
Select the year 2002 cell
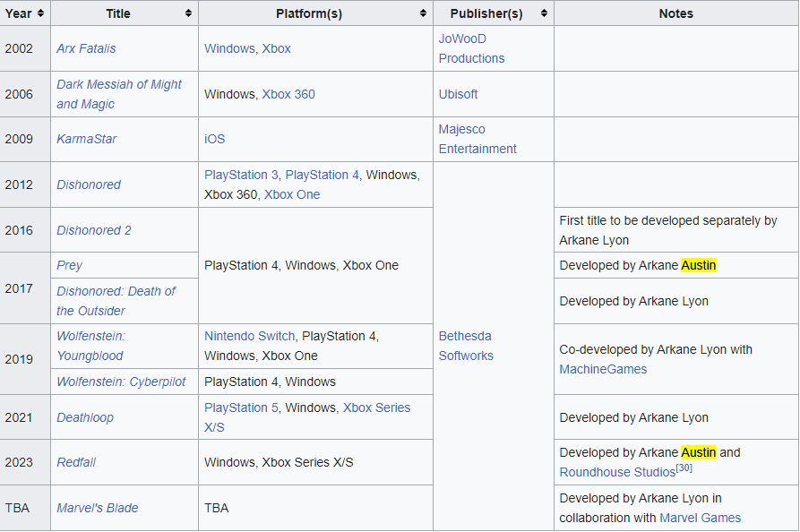tap(25, 48)
